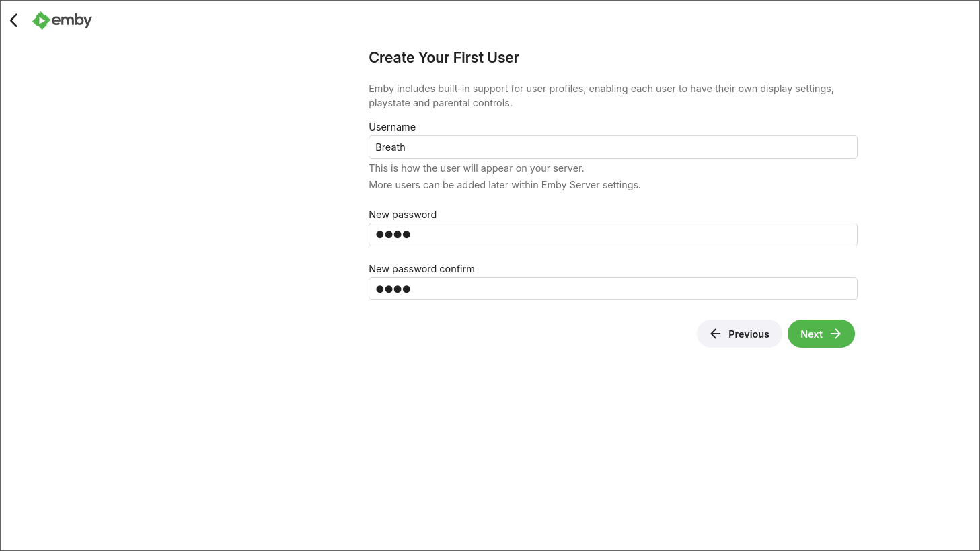980x551 pixels.
Task: Click the Username label above the text box
Action: (392, 127)
